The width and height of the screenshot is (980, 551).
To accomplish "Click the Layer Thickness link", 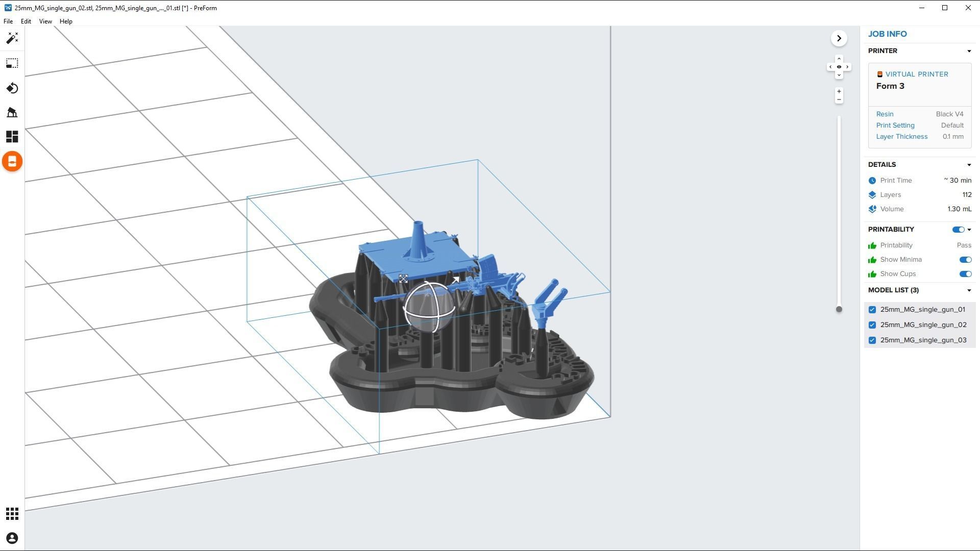I will point(902,137).
